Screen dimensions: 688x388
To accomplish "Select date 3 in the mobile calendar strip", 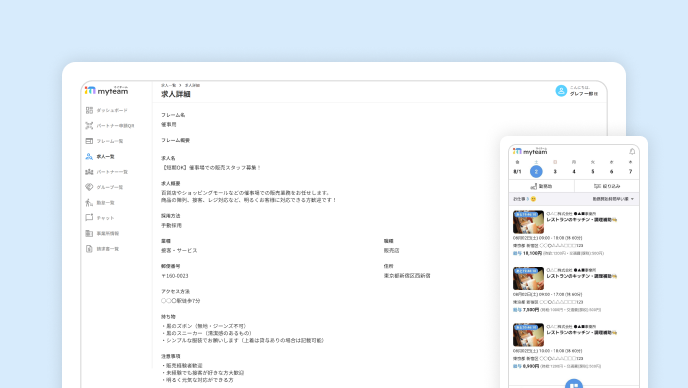I will 555,172.
